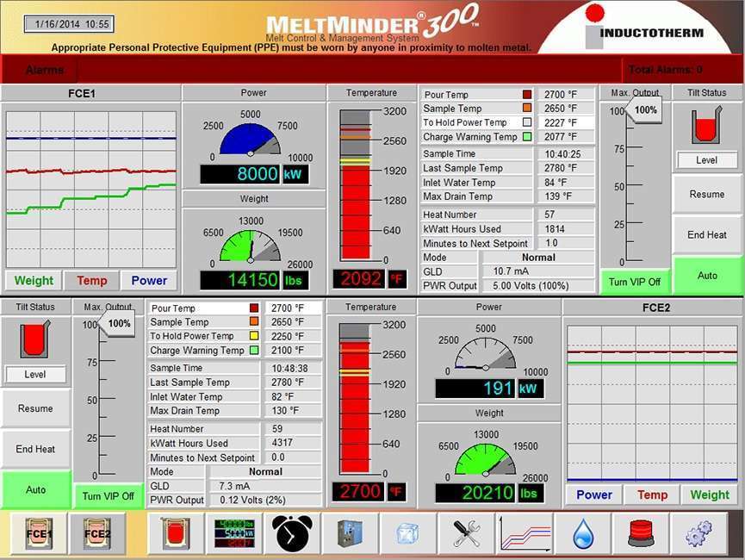The height and width of the screenshot is (560, 745).
Task: Click FCE1 temperature readout 2092
Action: [360, 279]
